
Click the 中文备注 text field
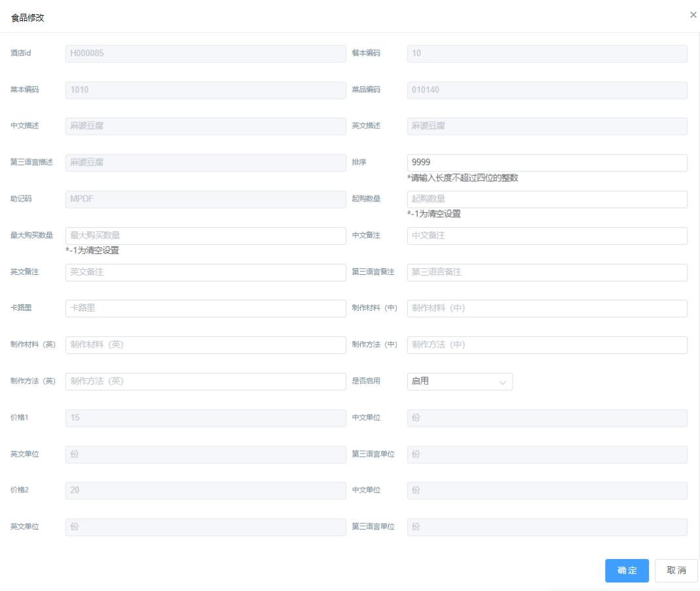coord(547,236)
